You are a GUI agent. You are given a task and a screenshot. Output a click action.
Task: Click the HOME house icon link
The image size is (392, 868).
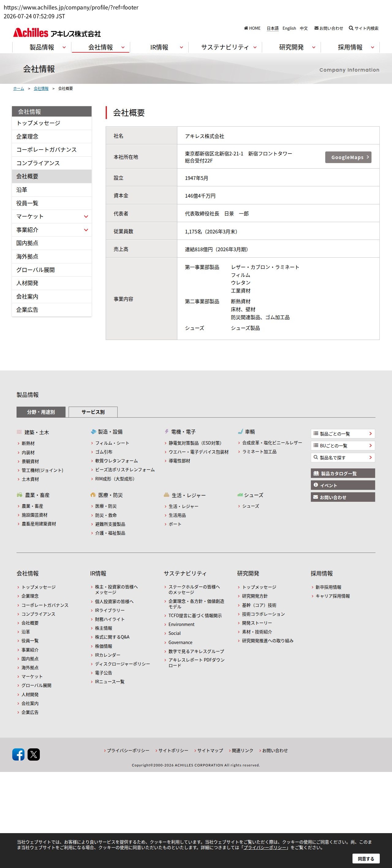252,28
